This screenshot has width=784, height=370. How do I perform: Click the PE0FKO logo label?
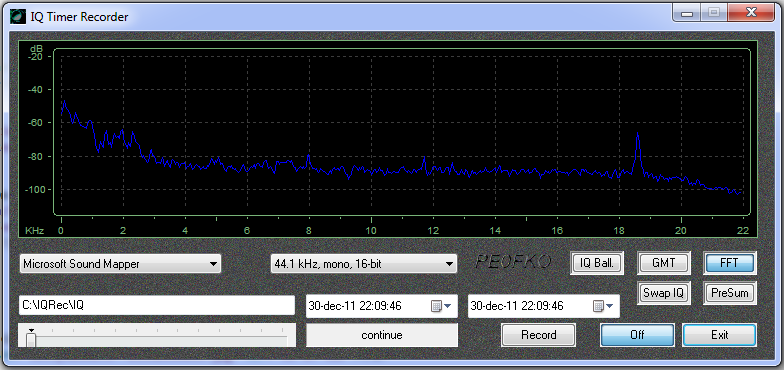(x=513, y=260)
